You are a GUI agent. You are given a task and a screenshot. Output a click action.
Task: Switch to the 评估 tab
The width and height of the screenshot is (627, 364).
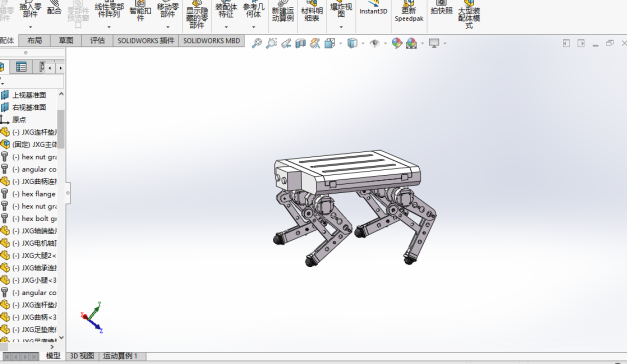pos(97,40)
